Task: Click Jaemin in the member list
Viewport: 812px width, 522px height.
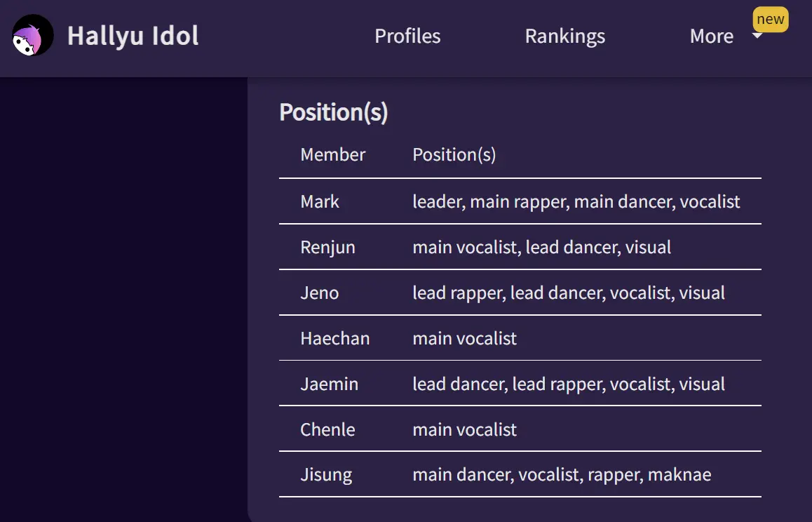Action: click(x=330, y=384)
